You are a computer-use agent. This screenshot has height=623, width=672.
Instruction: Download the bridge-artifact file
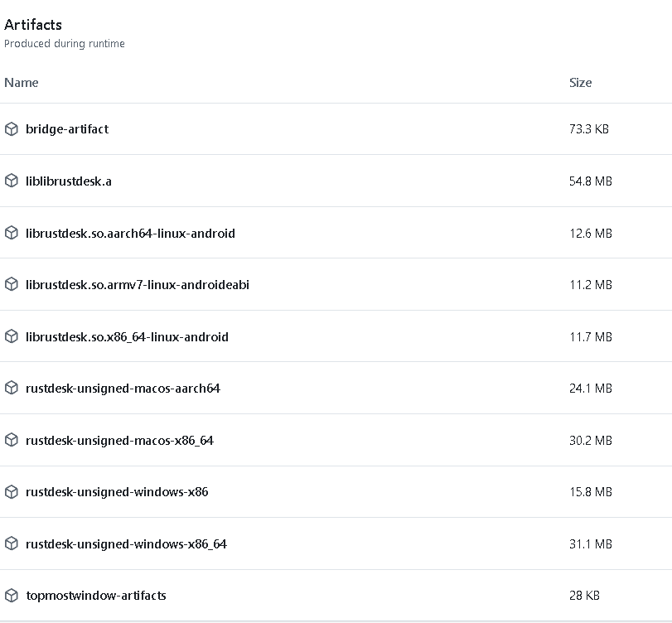pyautogui.click(x=67, y=129)
